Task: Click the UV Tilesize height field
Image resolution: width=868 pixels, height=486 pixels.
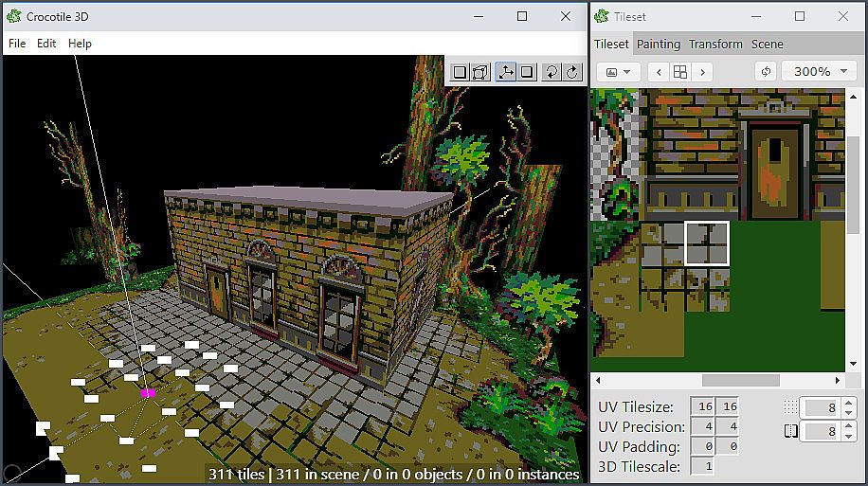Action: 728,406
